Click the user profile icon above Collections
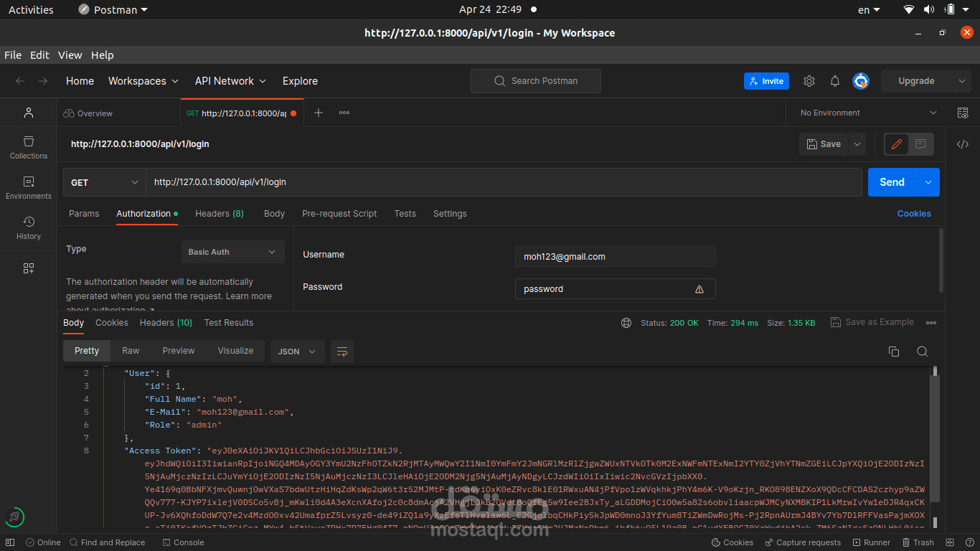The image size is (980, 551). click(29, 113)
